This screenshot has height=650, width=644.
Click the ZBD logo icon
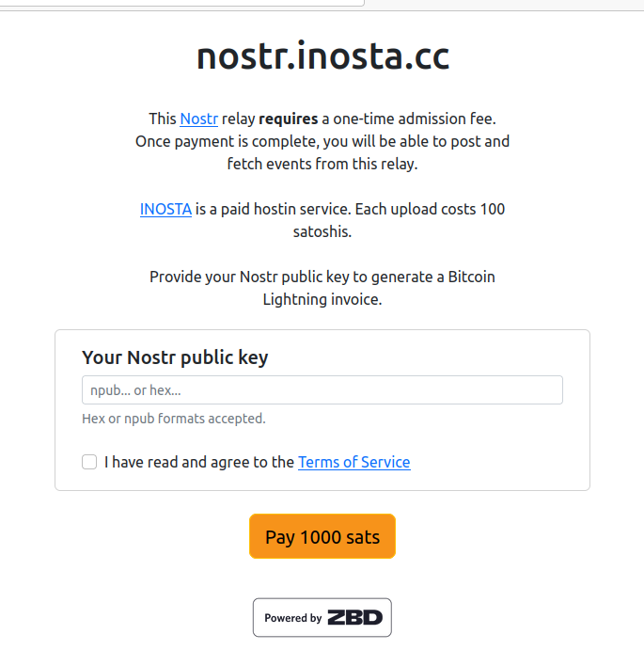(x=354, y=618)
